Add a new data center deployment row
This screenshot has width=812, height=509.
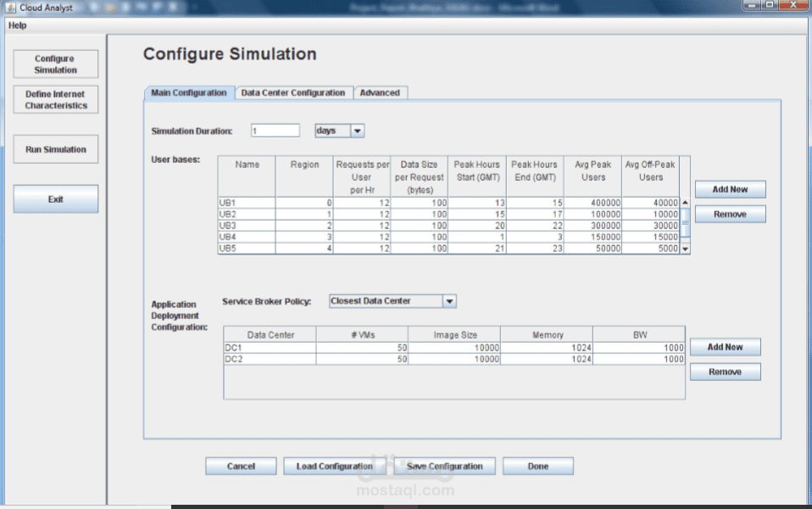point(725,347)
